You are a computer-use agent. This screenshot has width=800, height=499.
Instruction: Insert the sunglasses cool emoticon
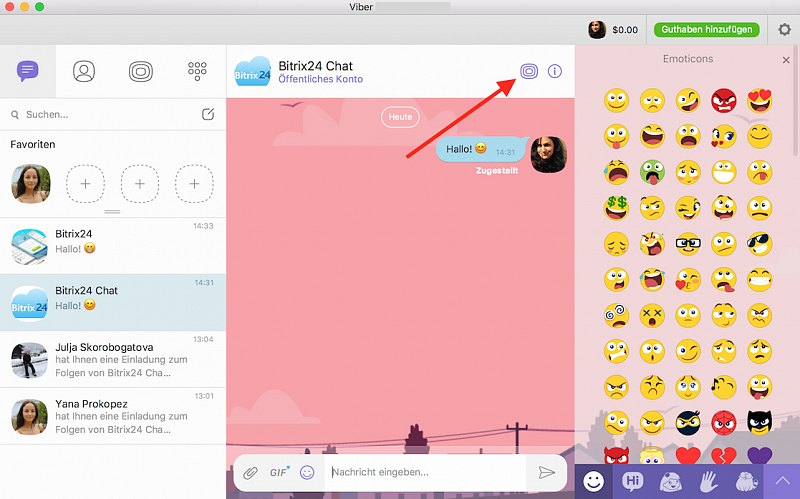tap(760, 244)
